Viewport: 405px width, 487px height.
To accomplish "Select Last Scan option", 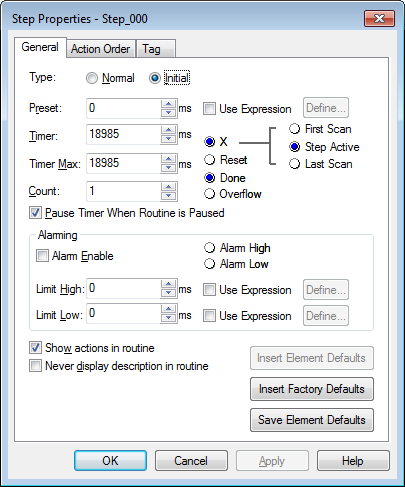I will (x=294, y=164).
